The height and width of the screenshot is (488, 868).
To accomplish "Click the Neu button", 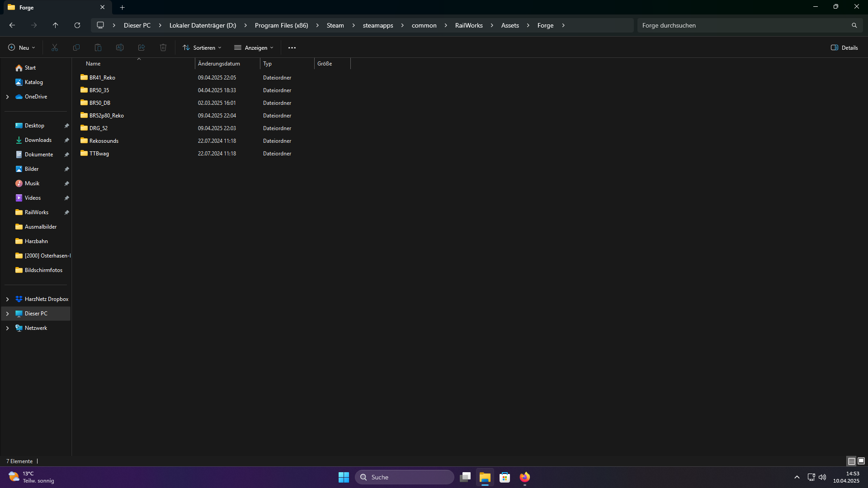I will point(21,47).
